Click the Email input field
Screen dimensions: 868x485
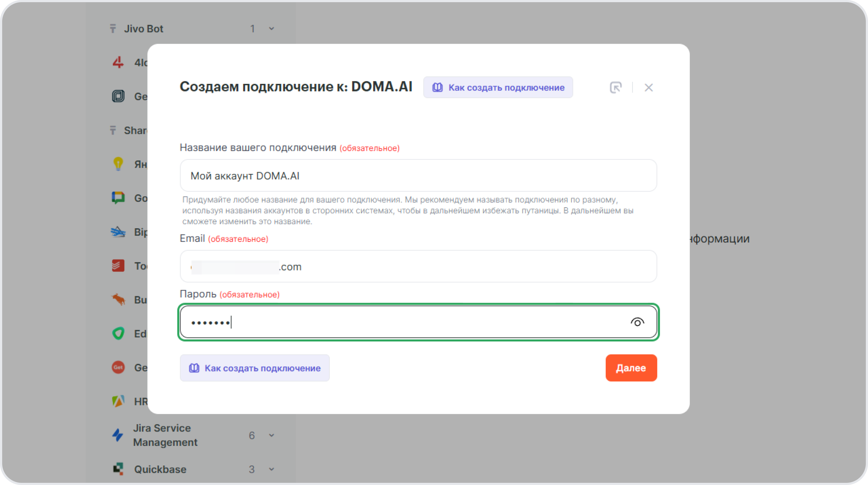(418, 266)
